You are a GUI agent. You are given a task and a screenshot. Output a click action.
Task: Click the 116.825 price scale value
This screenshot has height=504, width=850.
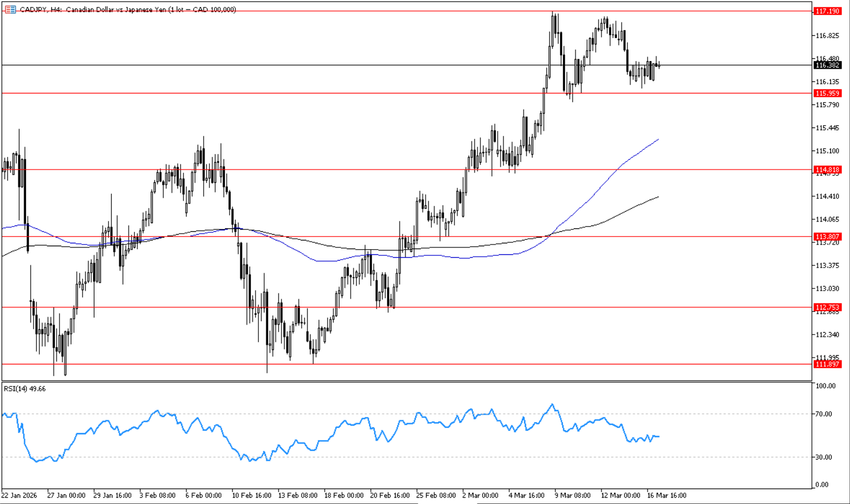(x=827, y=36)
